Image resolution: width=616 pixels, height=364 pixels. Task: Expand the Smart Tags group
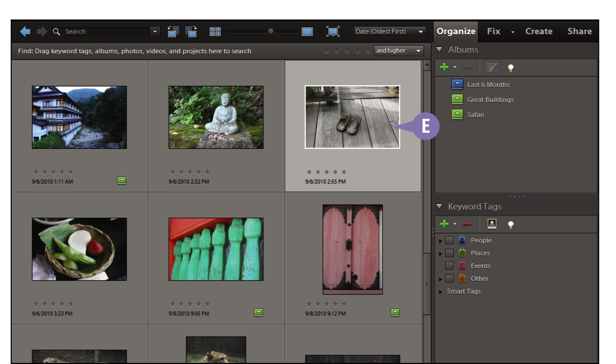[441, 292]
